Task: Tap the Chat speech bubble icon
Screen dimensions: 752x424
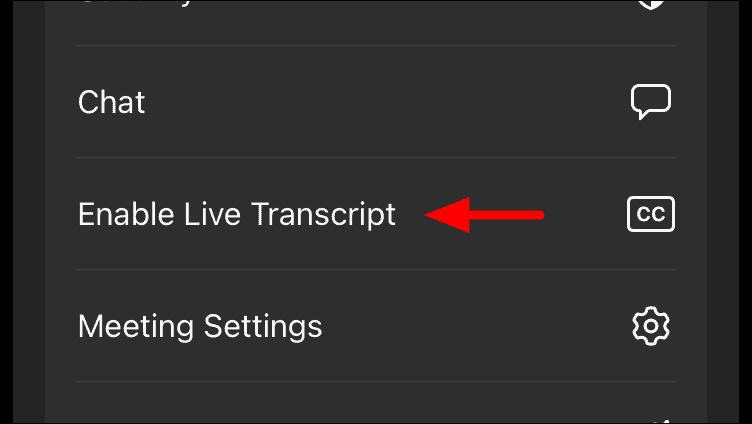Action: (x=651, y=102)
